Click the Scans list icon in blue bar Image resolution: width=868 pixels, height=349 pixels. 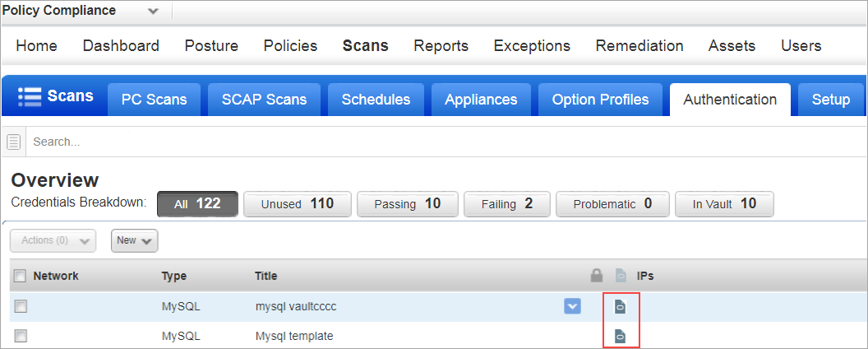tap(30, 96)
